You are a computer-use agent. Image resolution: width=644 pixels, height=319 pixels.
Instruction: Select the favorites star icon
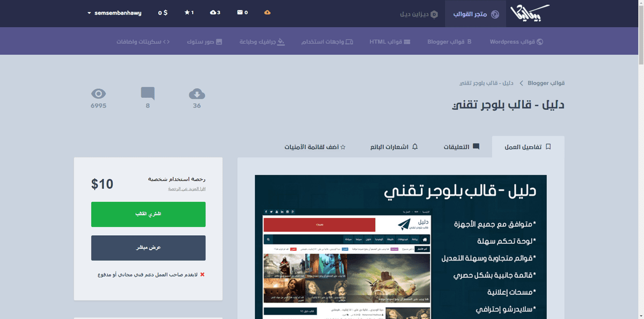click(189, 12)
